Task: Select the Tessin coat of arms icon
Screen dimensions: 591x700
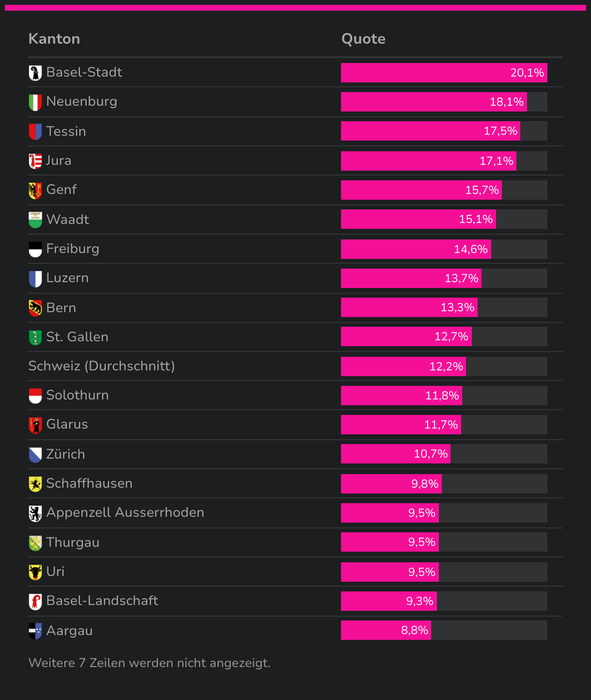Action: click(35, 132)
